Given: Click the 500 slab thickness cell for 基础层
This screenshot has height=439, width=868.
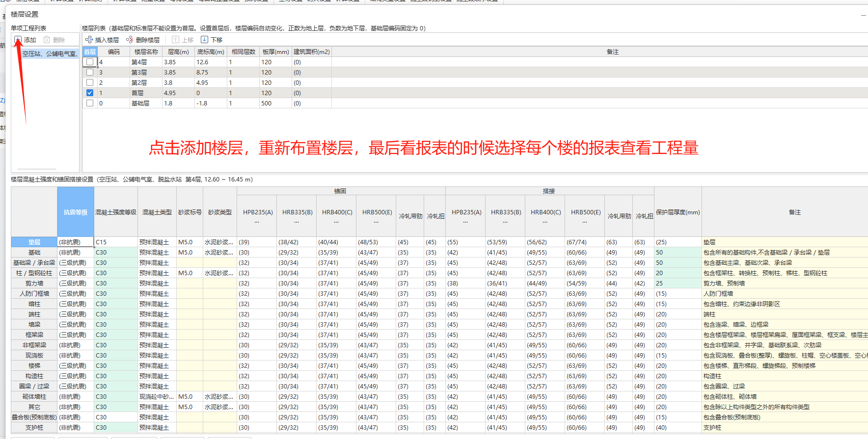Looking at the screenshot, I should pos(275,103).
